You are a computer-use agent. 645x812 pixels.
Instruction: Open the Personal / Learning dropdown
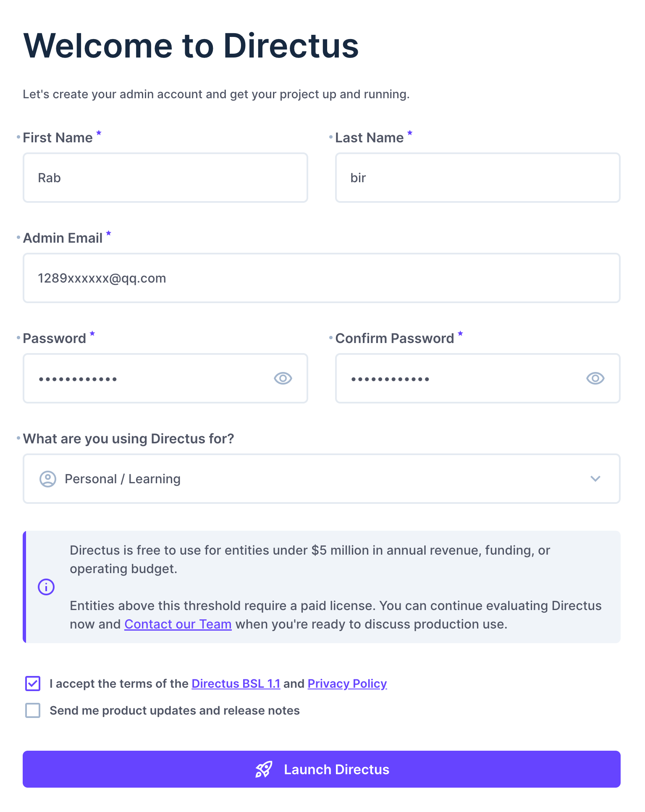tap(322, 479)
